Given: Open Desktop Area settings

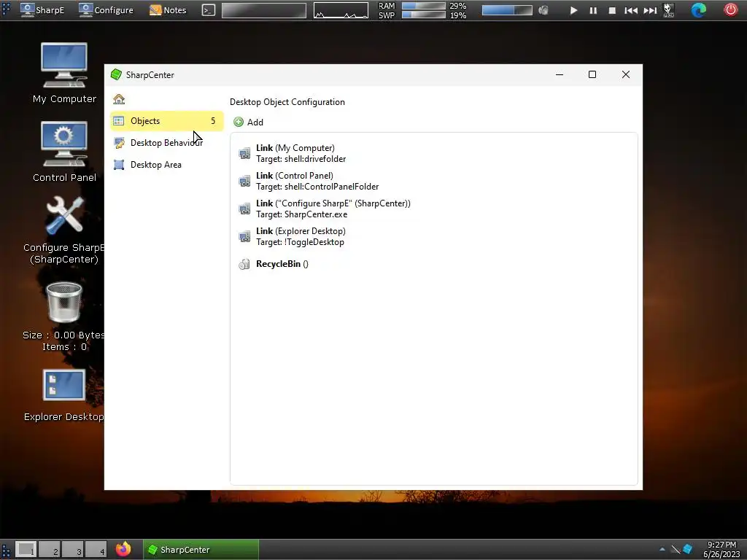Looking at the screenshot, I should click(x=167, y=165).
